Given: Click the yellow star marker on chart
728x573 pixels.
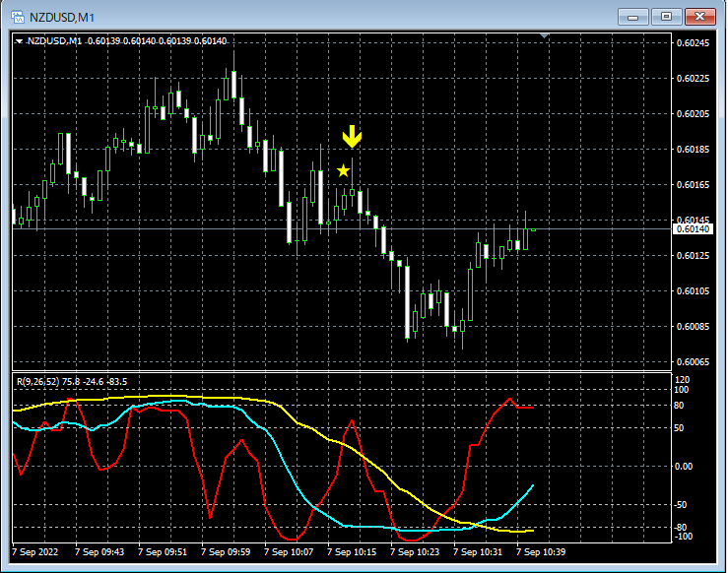Looking at the screenshot, I should tap(343, 171).
